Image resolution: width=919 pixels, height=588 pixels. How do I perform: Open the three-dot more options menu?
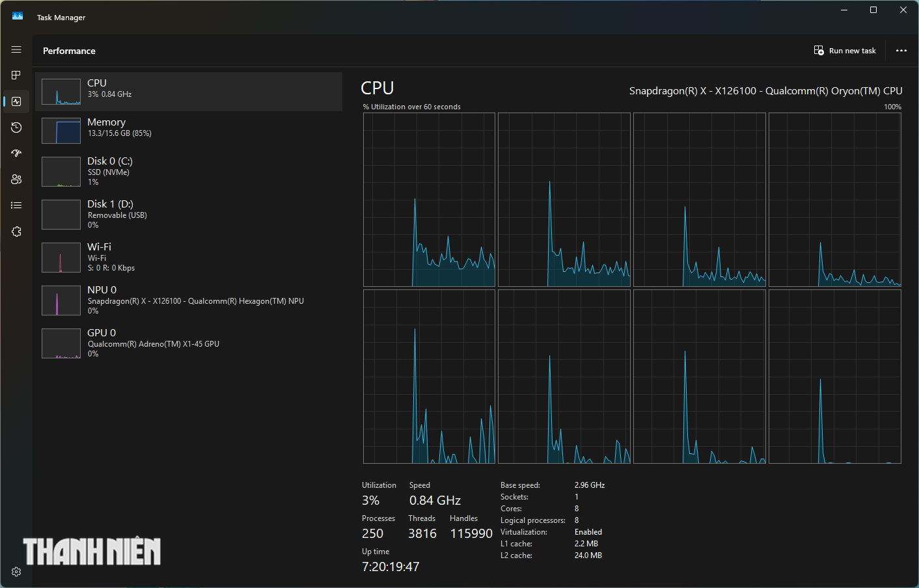(901, 50)
